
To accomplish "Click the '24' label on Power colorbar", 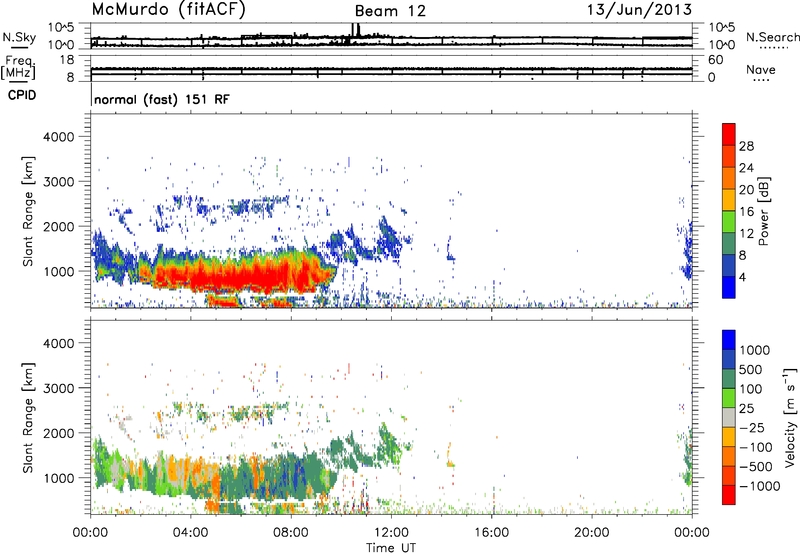I will (x=746, y=168).
